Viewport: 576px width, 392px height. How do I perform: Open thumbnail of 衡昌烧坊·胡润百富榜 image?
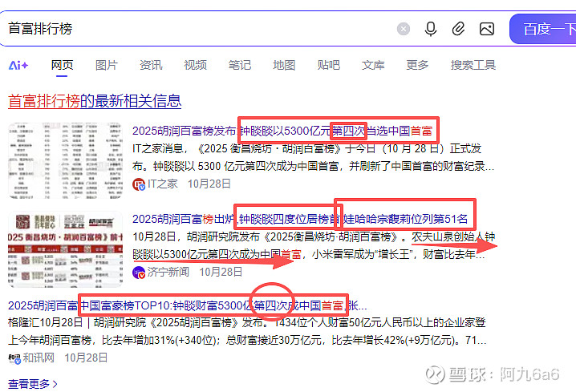click(x=65, y=249)
